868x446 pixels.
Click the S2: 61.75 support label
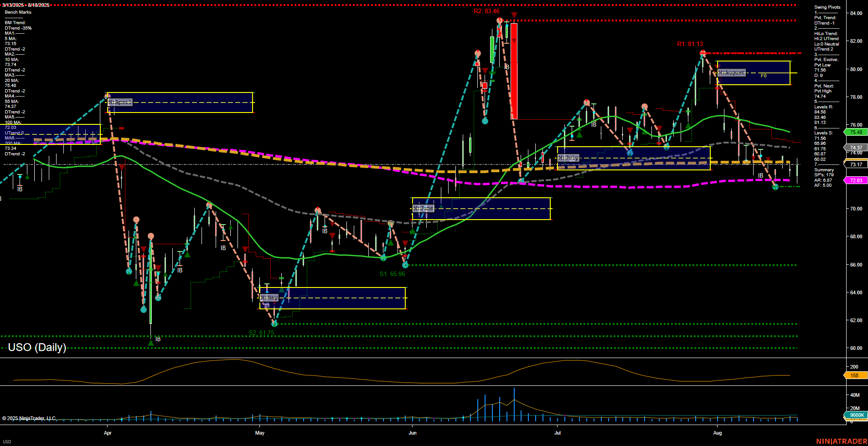coord(261,333)
